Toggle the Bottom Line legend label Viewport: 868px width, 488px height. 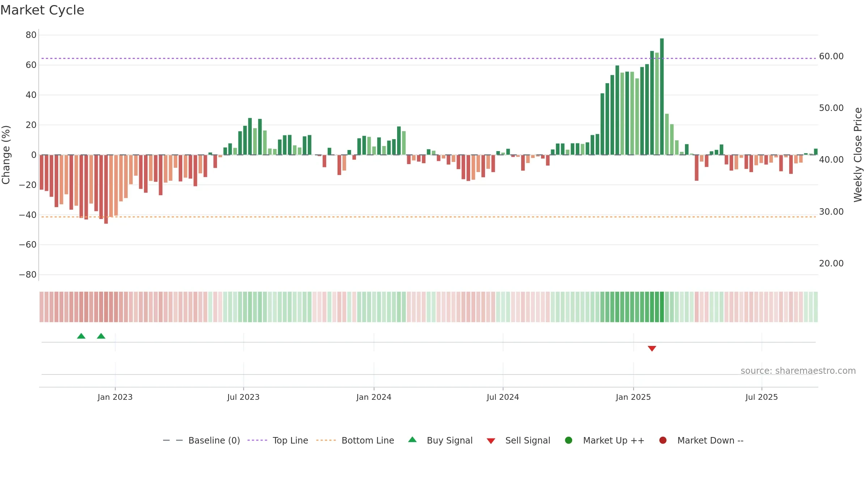point(368,440)
